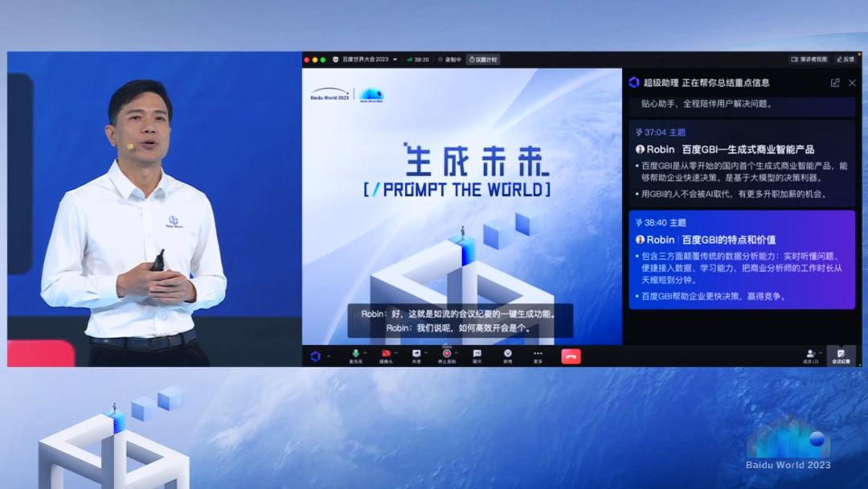Mute the microphone (麦克风)
Image resolution: width=868 pixels, height=489 pixels.
(x=355, y=356)
